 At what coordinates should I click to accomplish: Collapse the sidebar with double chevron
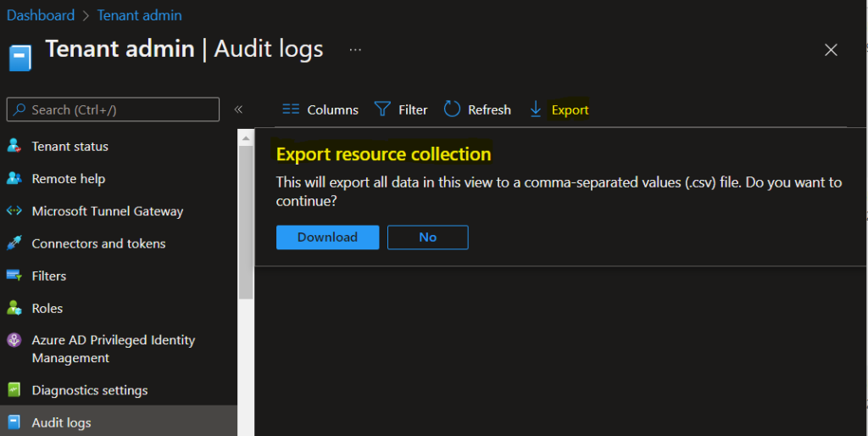pos(238,109)
